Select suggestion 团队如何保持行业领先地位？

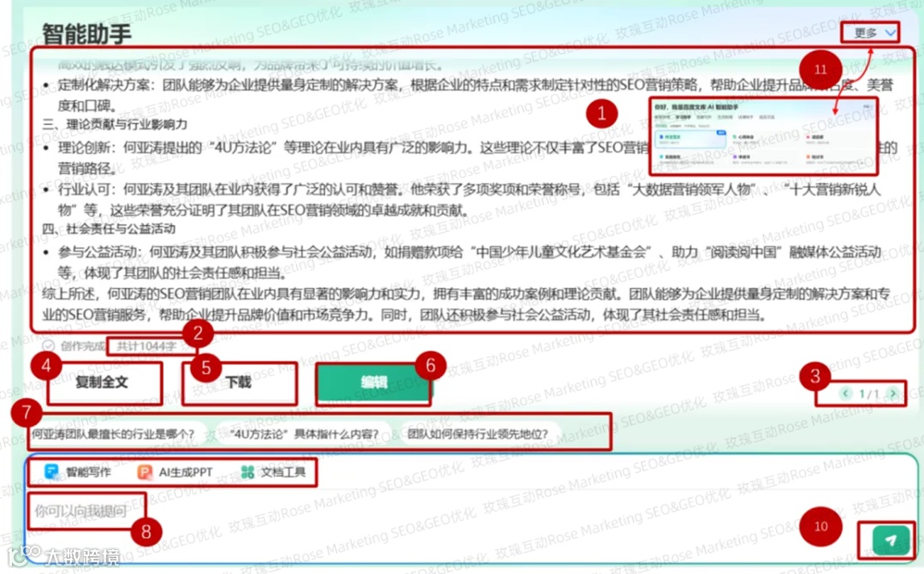tap(477, 435)
